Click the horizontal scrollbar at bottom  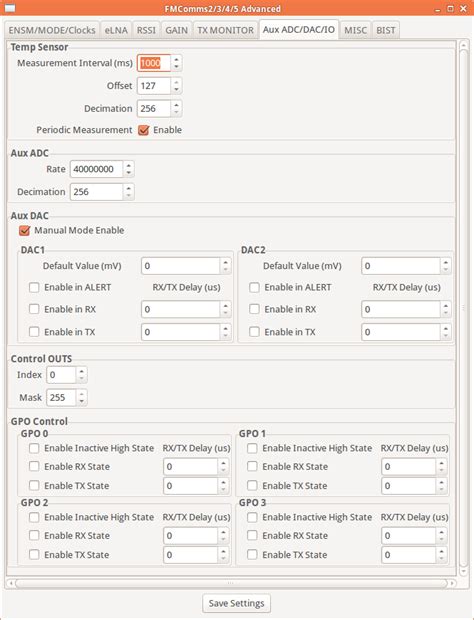click(x=231, y=583)
